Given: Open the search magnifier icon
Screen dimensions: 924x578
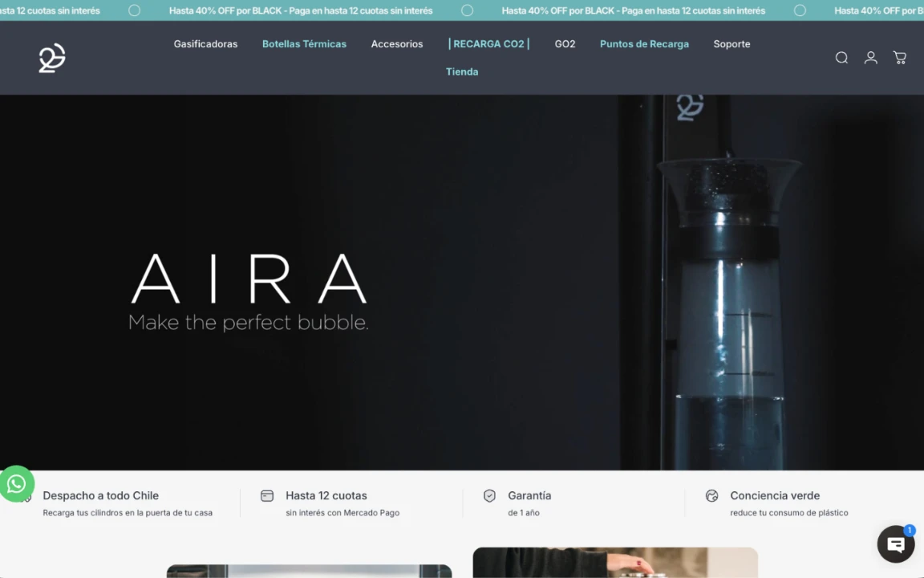Looking at the screenshot, I should tap(841, 58).
